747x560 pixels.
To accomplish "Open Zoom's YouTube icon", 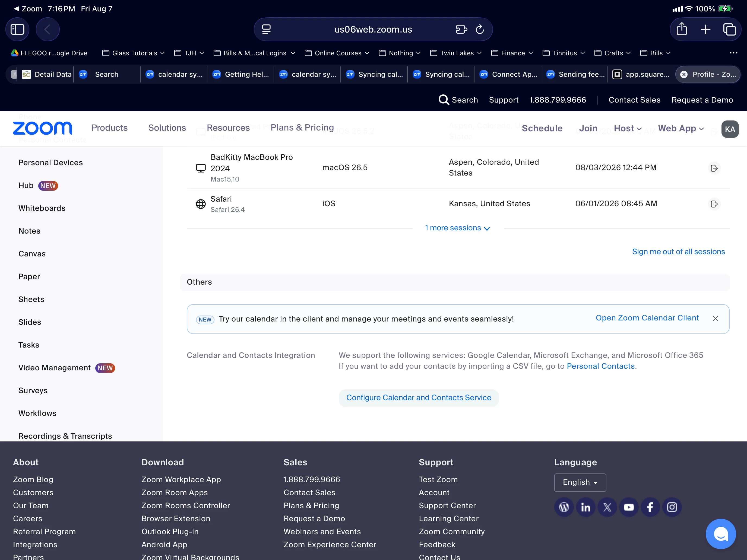I will click(x=628, y=507).
